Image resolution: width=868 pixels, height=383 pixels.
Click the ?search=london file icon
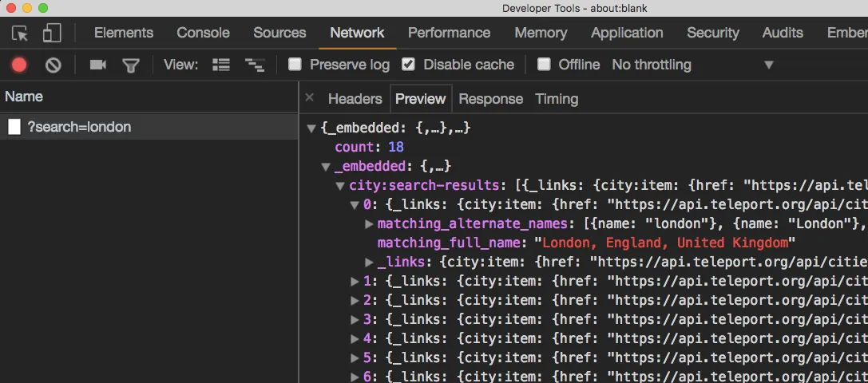[x=14, y=128]
